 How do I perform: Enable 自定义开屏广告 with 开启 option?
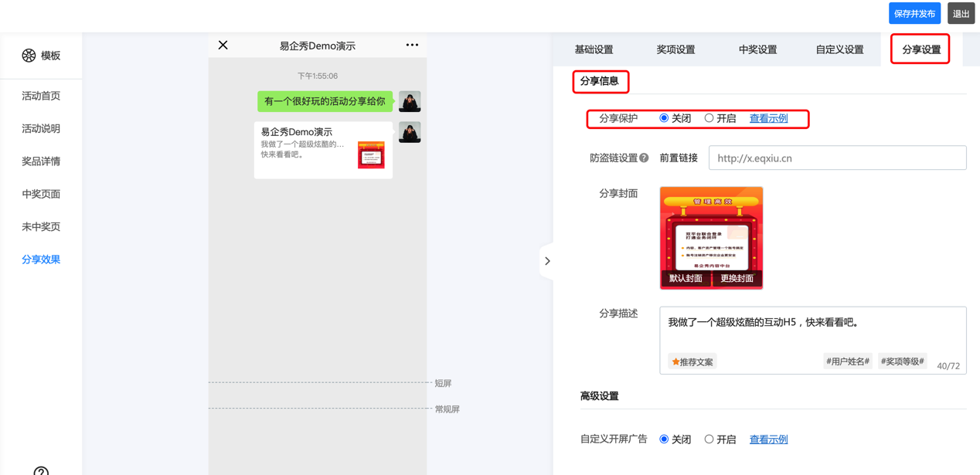pyautogui.click(x=709, y=439)
